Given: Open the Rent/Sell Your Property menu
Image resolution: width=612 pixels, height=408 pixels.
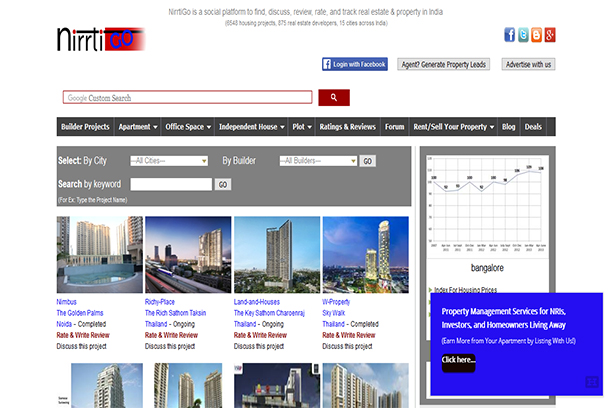Looking at the screenshot, I should (453, 127).
